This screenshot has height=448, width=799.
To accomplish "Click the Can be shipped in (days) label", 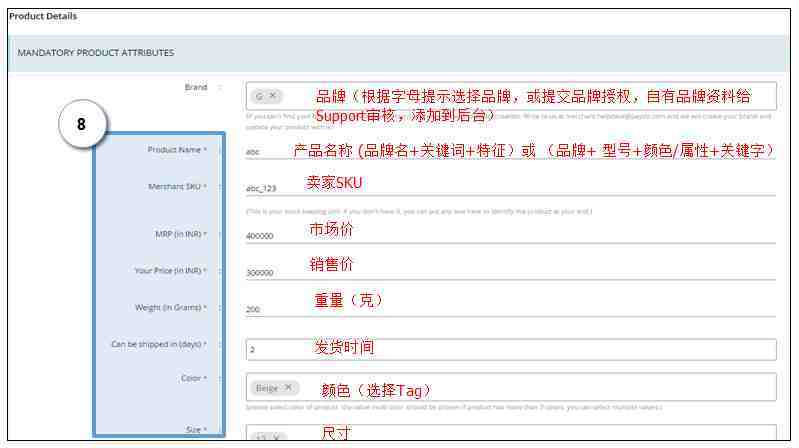I will coord(159,345).
